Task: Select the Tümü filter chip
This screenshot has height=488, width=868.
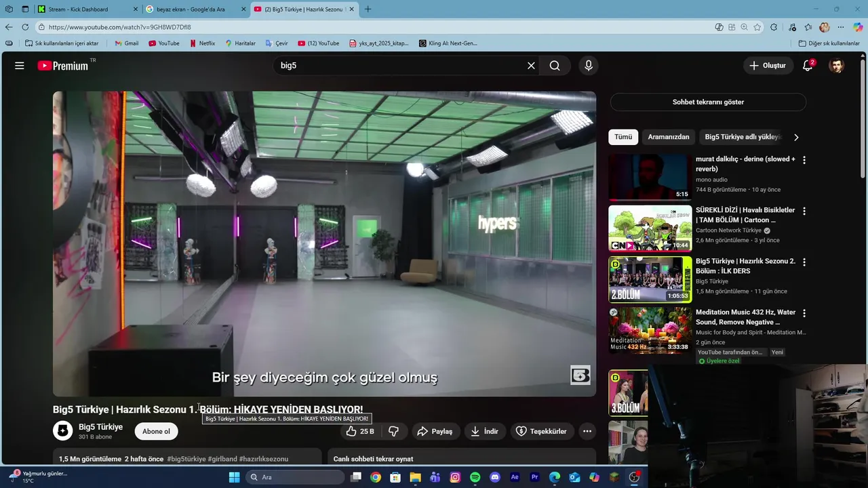Action: coord(623,137)
